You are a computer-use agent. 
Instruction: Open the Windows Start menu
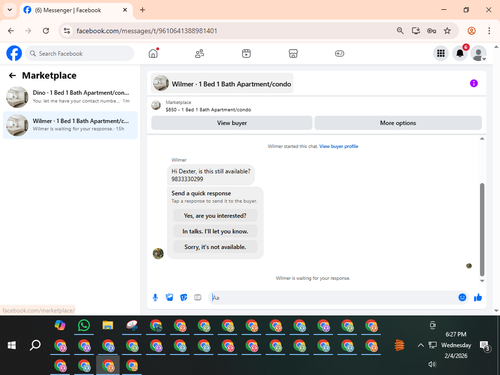click(12, 345)
